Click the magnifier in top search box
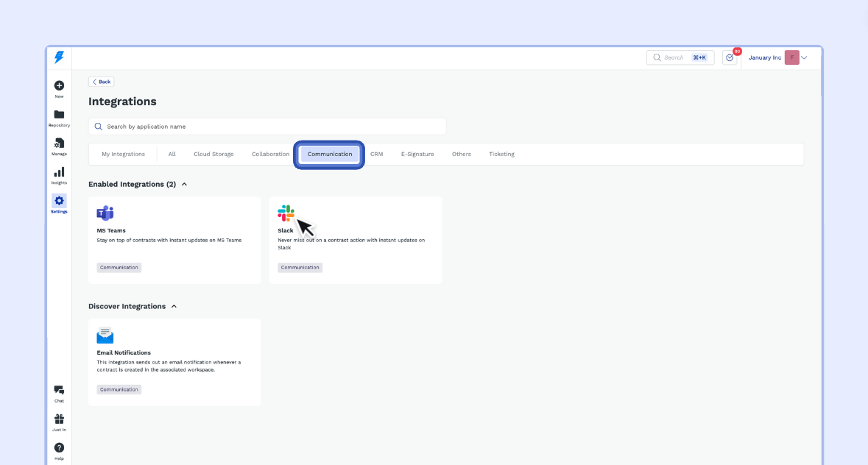Image resolution: width=868 pixels, height=465 pixels. click(657, 57)
